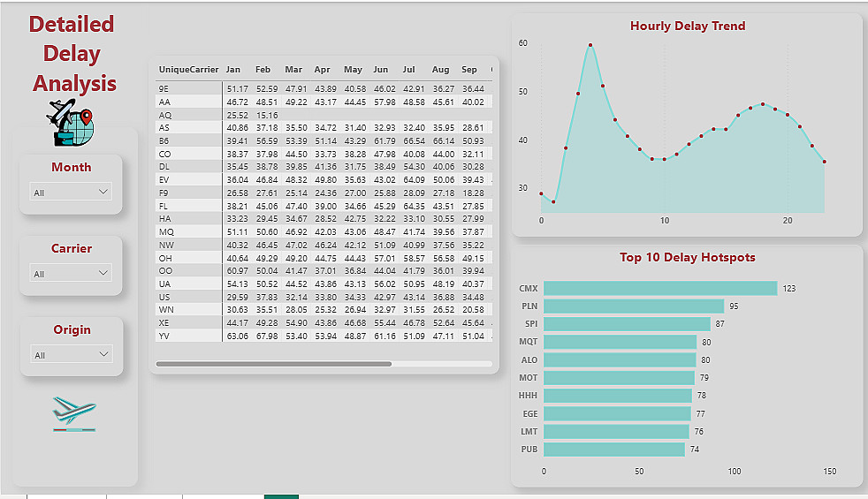Switch to the green highlighted bottom page tab
868x499 pixels.
pos(281,496)
